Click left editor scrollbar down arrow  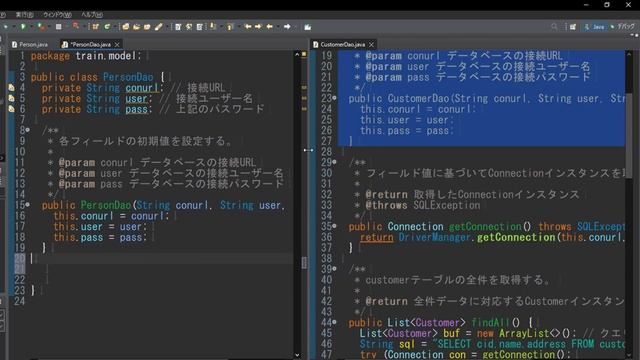pyautogui.click(x=297, y=355)
